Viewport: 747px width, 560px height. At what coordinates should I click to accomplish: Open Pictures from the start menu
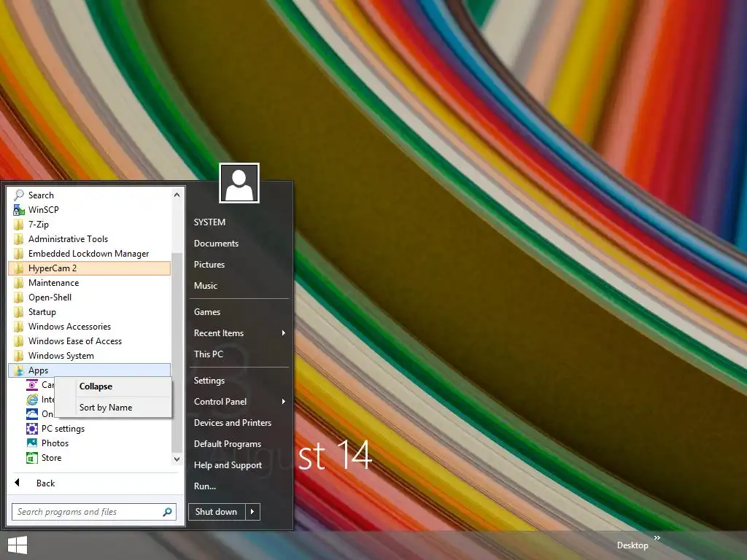209,264
